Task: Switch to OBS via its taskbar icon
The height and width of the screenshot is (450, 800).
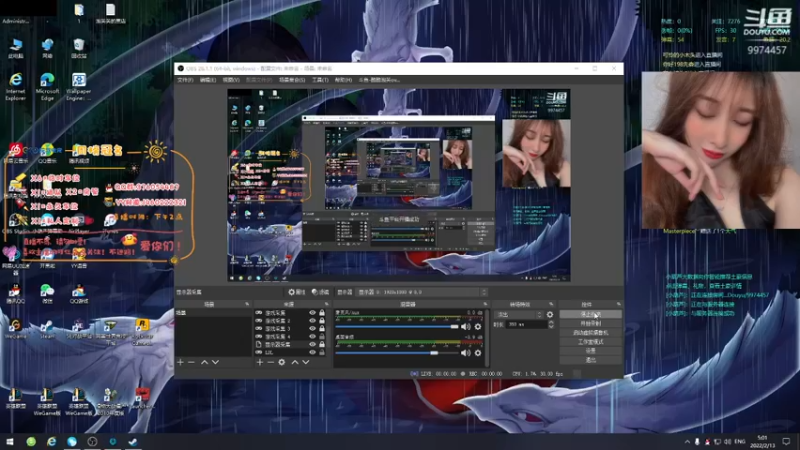Action: [92, 441]
